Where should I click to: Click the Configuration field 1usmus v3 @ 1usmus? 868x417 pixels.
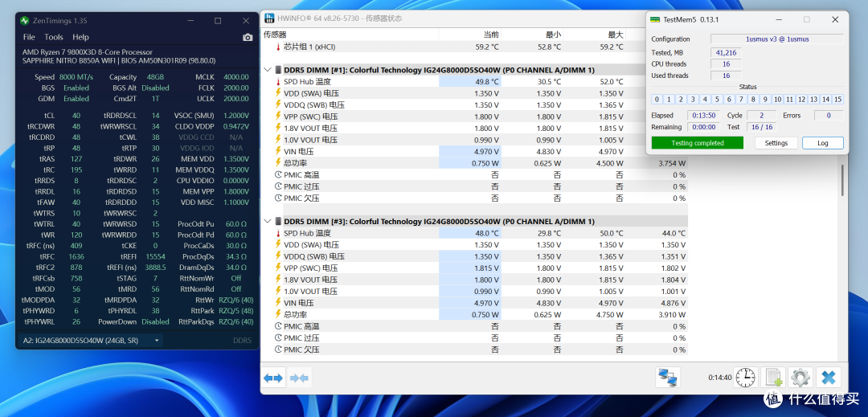(776, 39)
